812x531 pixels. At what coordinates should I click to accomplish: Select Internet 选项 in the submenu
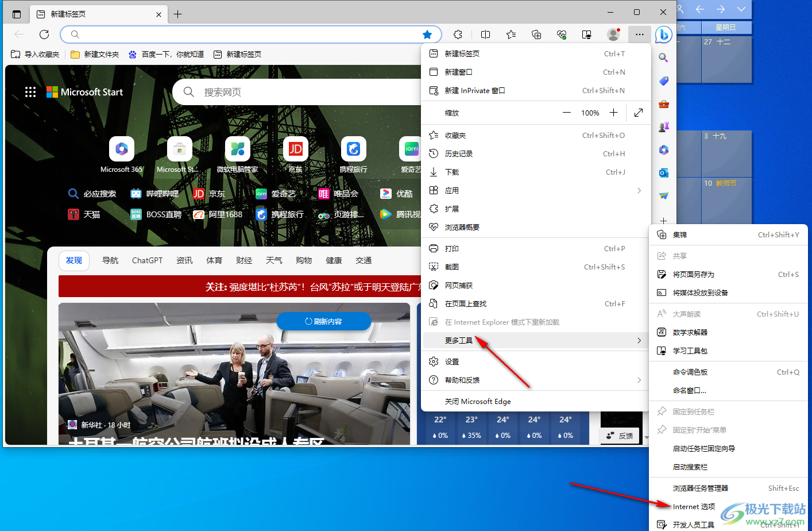coord(728,506)
